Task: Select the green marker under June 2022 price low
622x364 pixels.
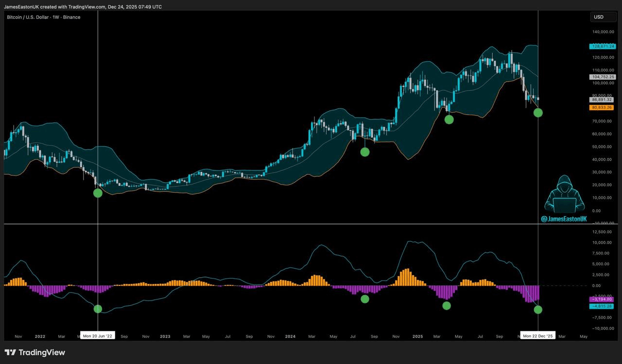Action: pos(98,193)
